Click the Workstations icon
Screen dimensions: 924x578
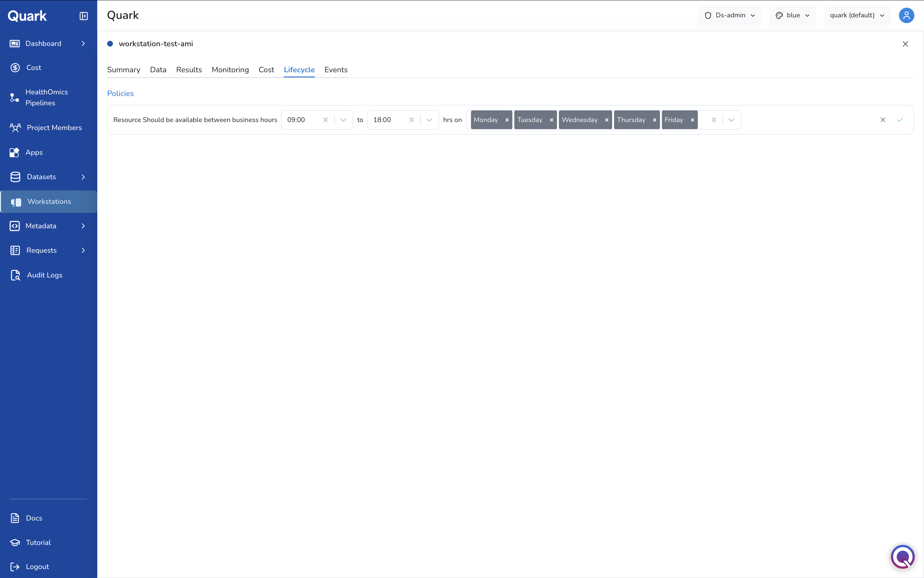point(16,202)
